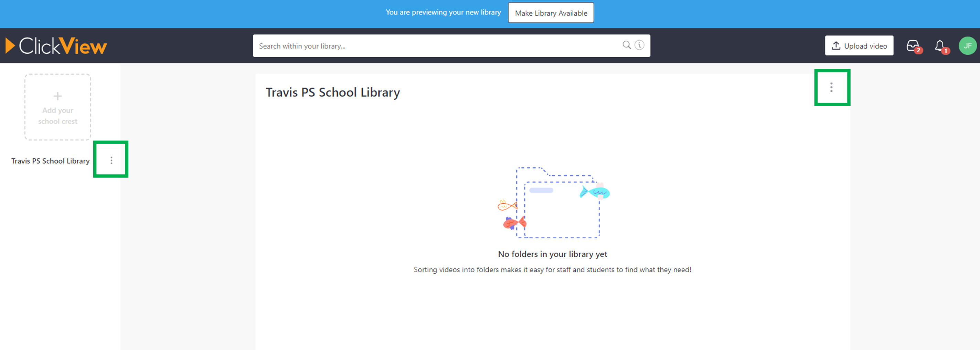Screen dimensions: 980x350
Task: Click Make Library Available button
Action: [551, 13]
